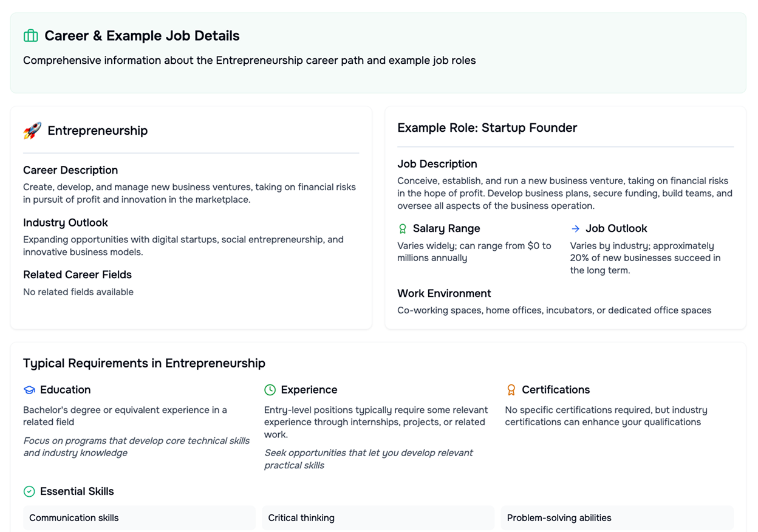Click the green award icon beside Salary Range
The height and width of the screenshot is (532, 758).
[x=402, y=229]
